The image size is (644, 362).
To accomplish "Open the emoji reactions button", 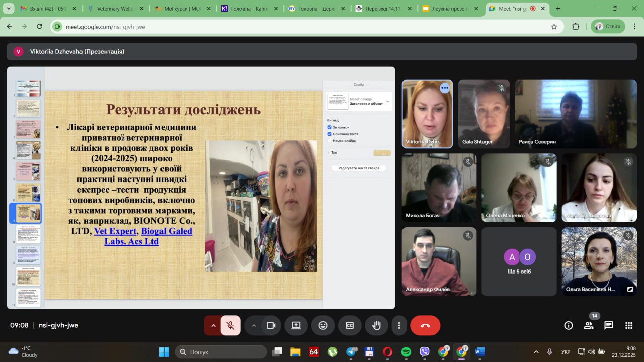I will (323, 325).
